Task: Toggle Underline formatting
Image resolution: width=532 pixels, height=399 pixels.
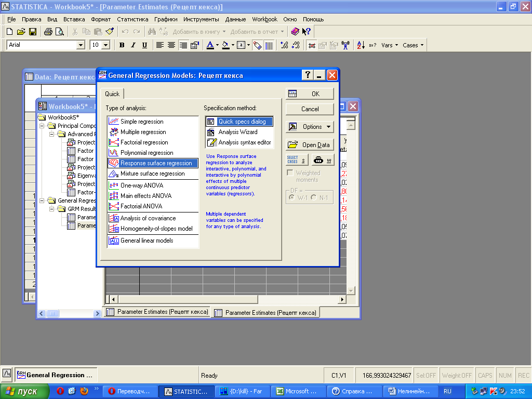Action: click(x=144, y=45)
